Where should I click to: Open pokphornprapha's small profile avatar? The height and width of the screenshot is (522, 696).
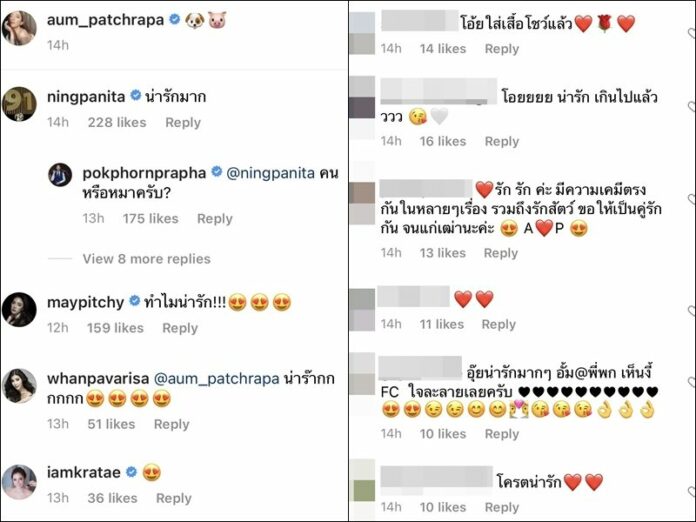point(60,174)
